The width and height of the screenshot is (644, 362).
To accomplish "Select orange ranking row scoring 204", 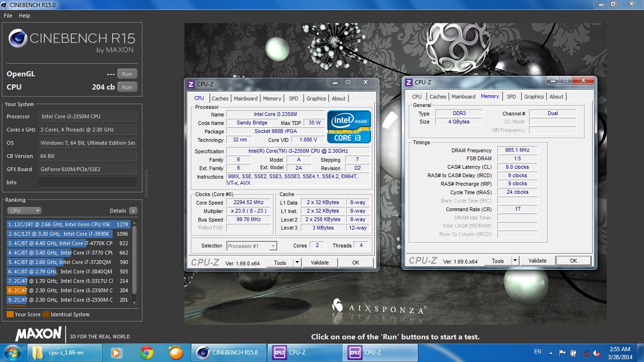I will click(x=69, y=290).
